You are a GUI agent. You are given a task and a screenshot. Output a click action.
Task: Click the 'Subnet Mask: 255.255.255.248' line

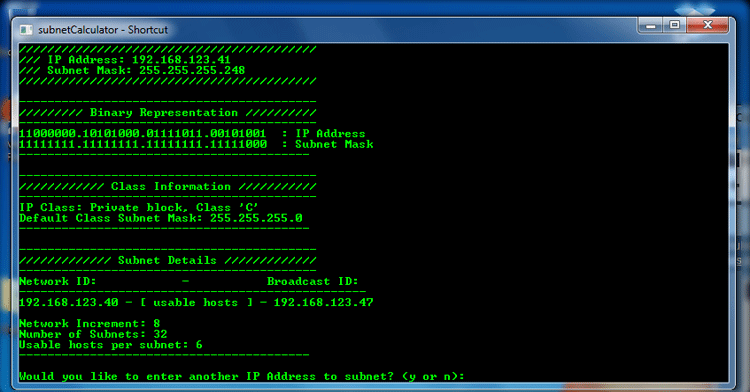click(146, 70)
